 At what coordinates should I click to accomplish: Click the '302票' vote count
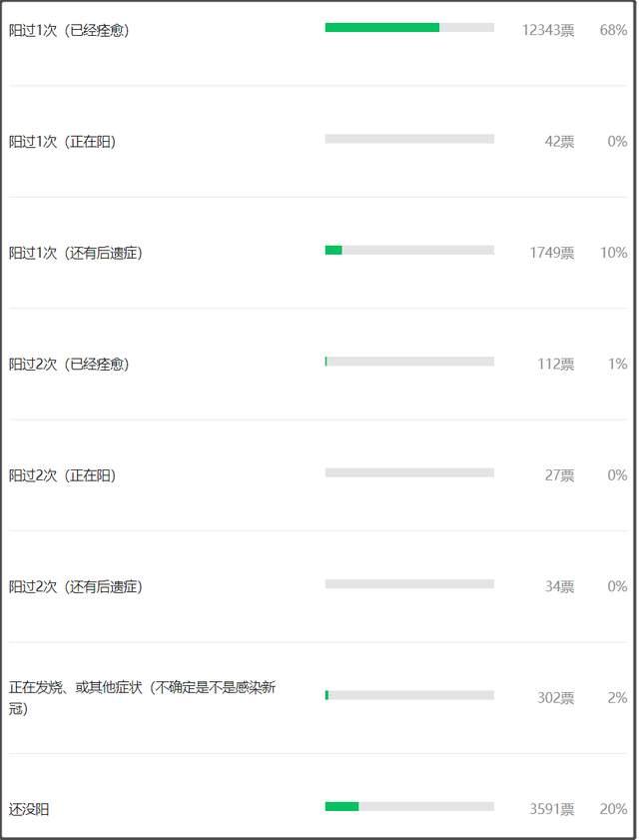(555, 698)
